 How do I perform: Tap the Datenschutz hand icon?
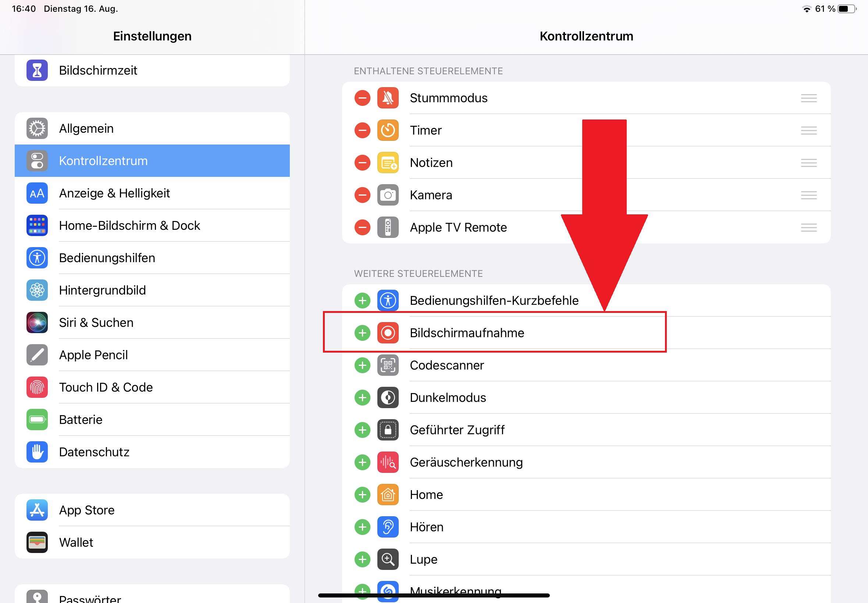(37, 452)
